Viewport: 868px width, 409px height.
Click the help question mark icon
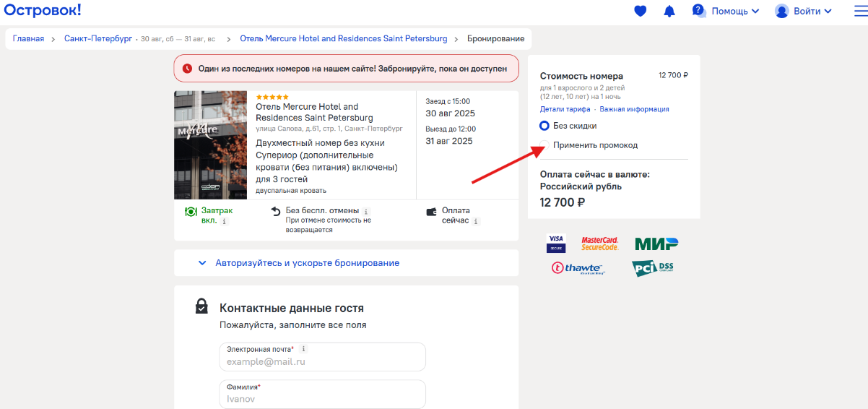pyautogui.click(x=698, y=10)
